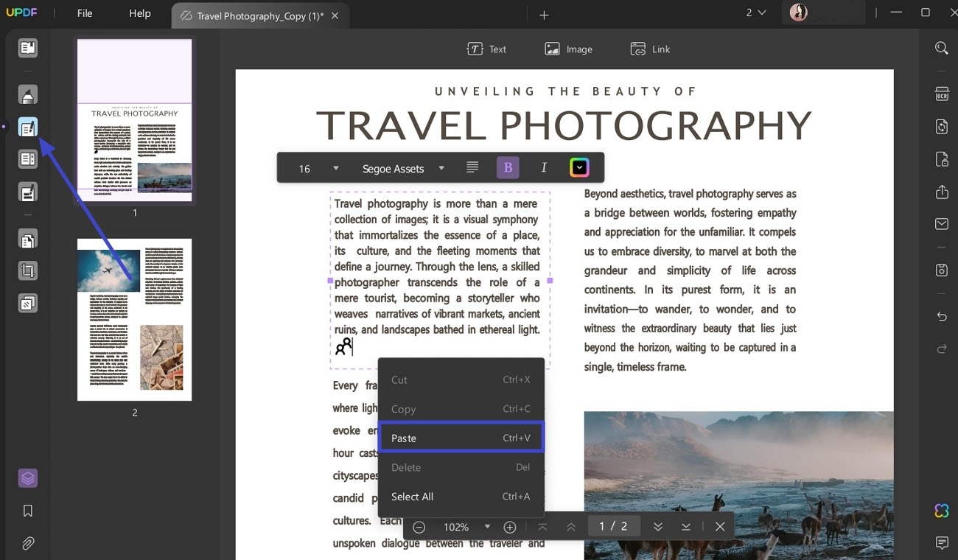Open the font size dropdown arrow
The height and width of the screenshot is (560, 958).
336,168
